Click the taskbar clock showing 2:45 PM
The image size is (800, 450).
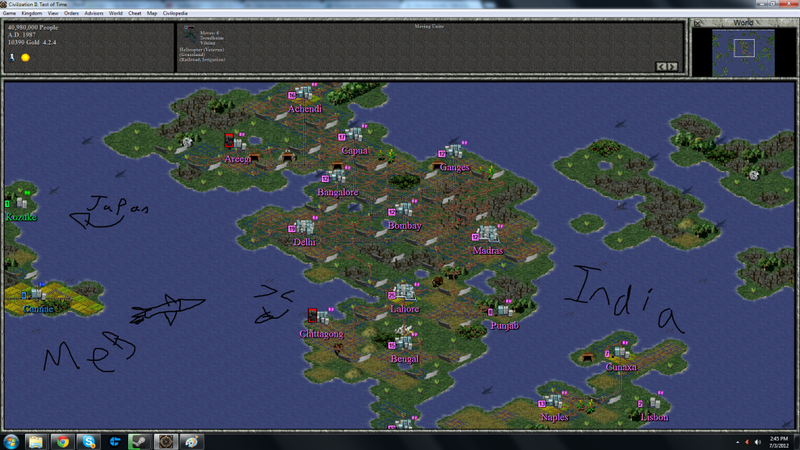point(779,442)
